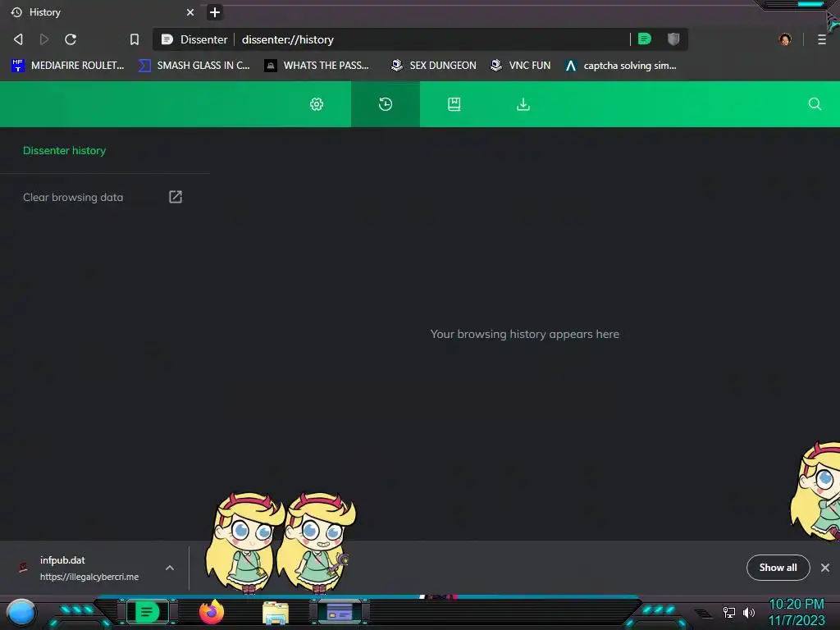Click the infpub.dat file type icon
The width and height of the screenshot is (840, 630).
coord(23,568)
